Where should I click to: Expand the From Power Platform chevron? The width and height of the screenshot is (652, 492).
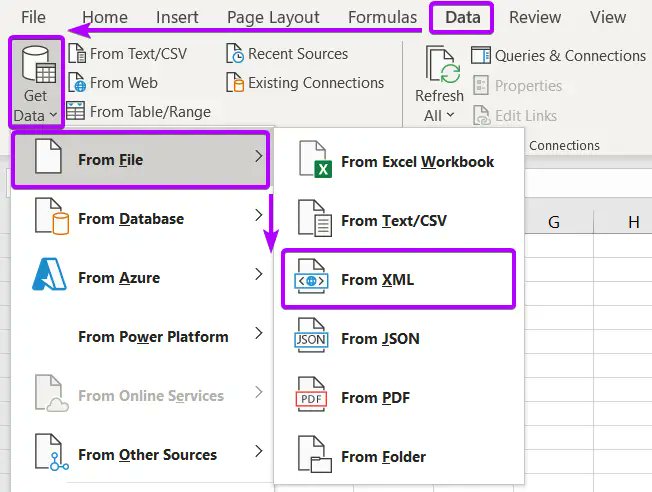click(259, 333)
